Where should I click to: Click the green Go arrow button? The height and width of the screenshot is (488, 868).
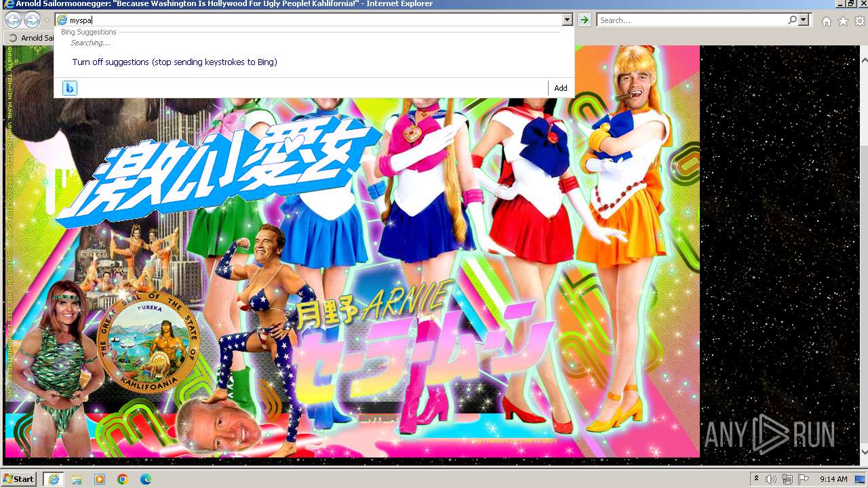pyautogui.click(x=583, y=20)
